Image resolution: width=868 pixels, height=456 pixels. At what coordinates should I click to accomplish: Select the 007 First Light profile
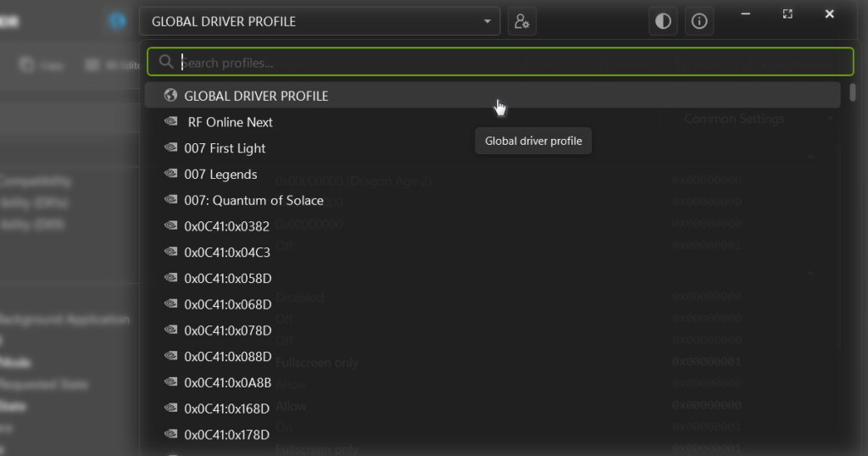(x=492, y=147)
